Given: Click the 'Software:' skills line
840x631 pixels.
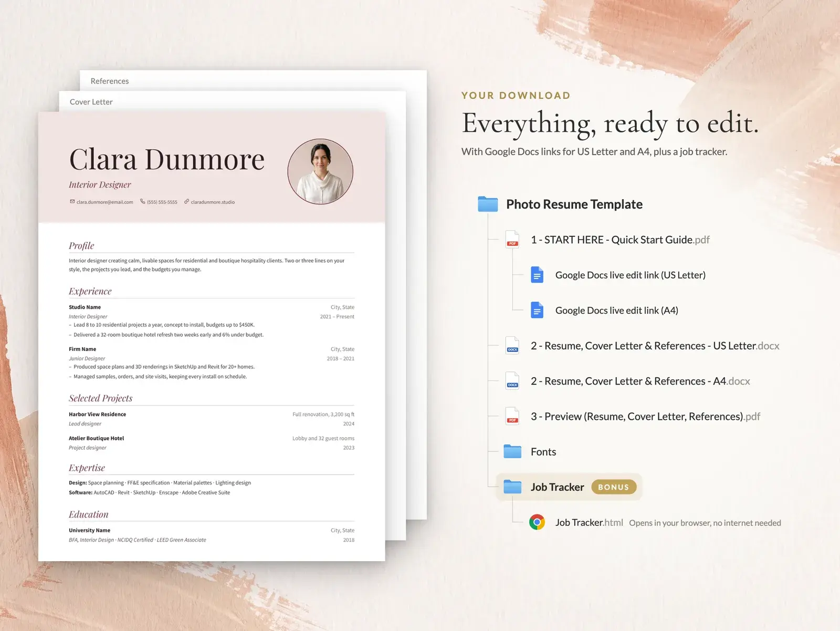Looking at the screenshot, I should [x=150, y=493].
